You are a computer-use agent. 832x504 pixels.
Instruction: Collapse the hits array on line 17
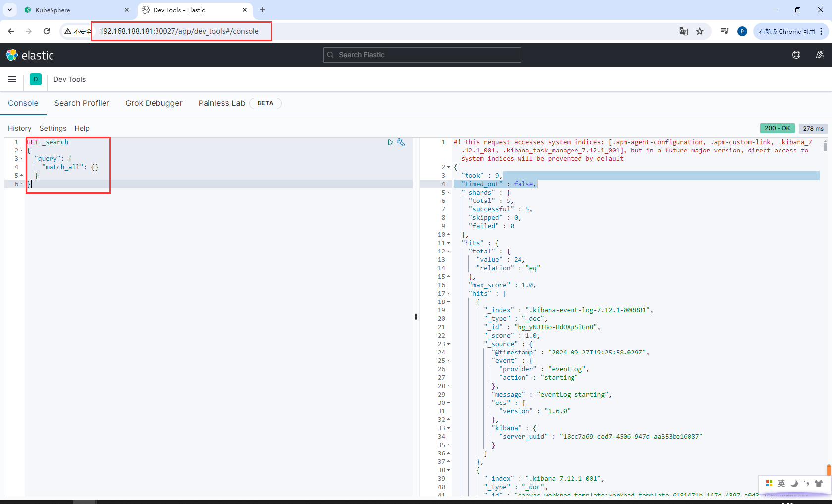coord(449,294)
